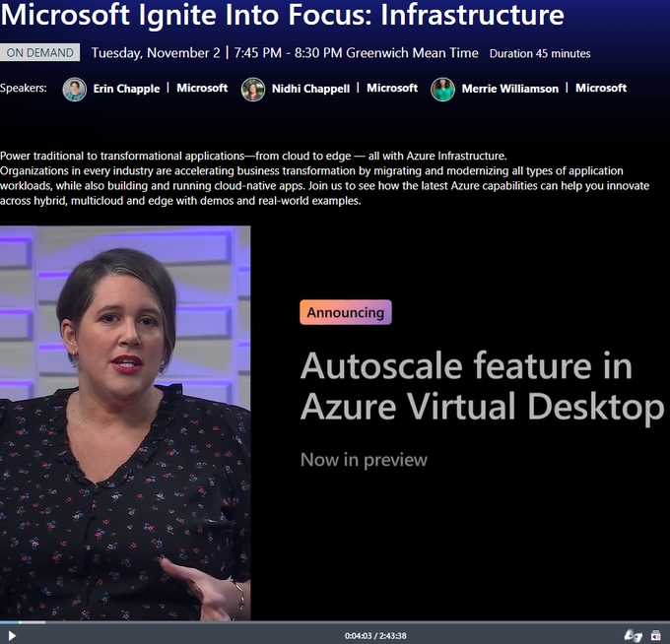Open Merrie Williamson's speaker avatar
The height and width of the screenshot is (644, 670).
[x=442, y=90]
